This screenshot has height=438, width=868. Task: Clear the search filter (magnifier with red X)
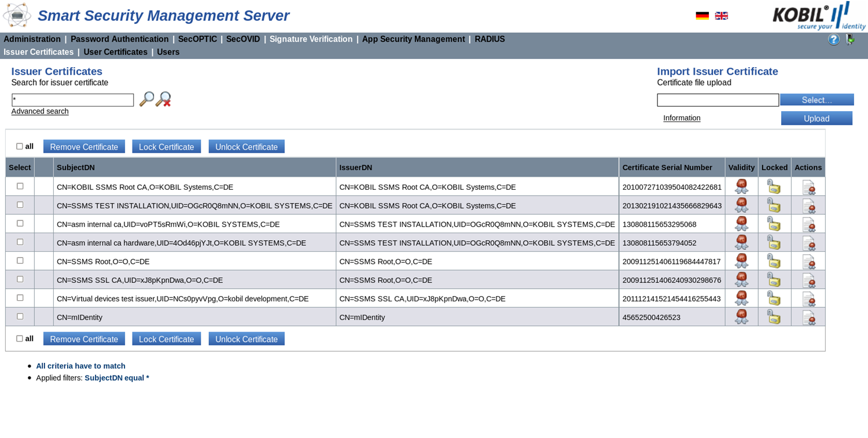[x=163, y=99]
